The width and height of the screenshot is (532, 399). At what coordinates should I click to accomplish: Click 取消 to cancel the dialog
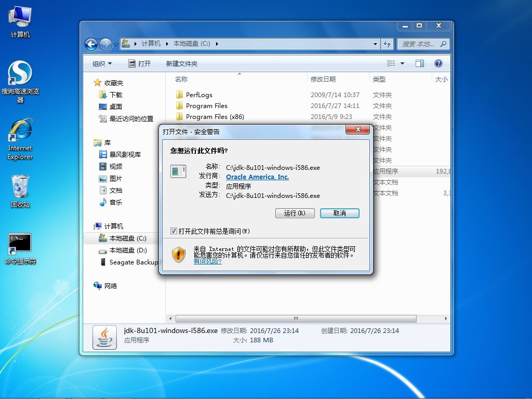[x=340, y=213]
